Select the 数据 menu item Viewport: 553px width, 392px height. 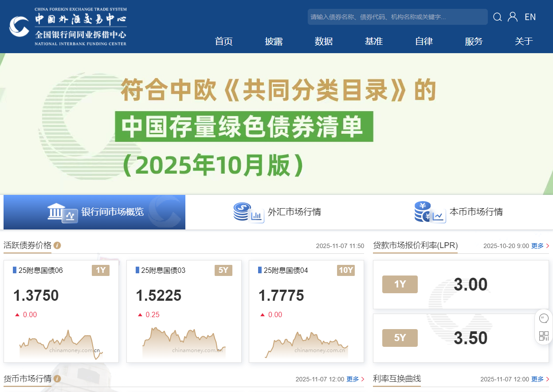tap(324, 41)
